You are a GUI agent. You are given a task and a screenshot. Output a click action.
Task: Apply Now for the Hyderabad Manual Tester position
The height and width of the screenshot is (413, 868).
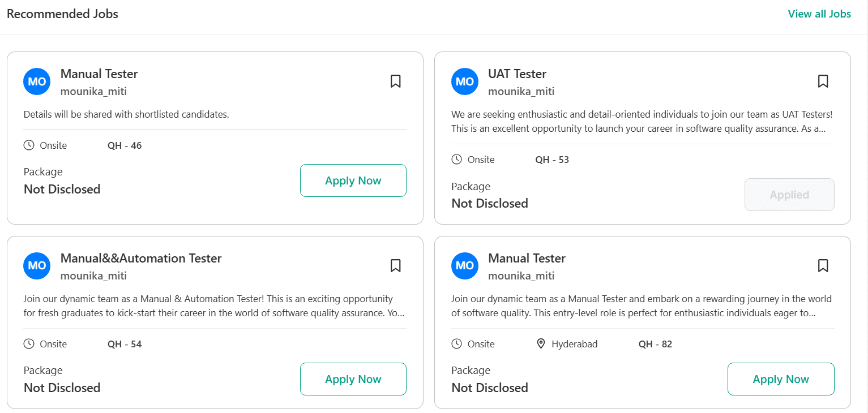[x=781, y=379]
